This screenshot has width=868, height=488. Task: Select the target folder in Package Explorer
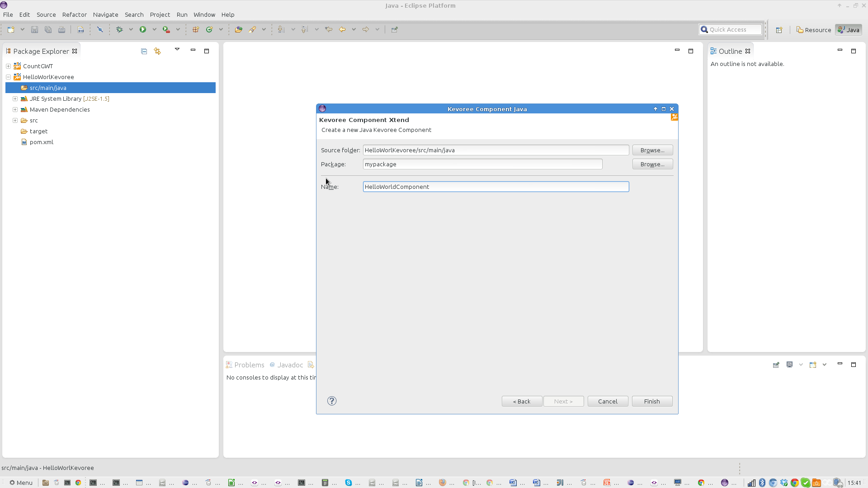38,131
